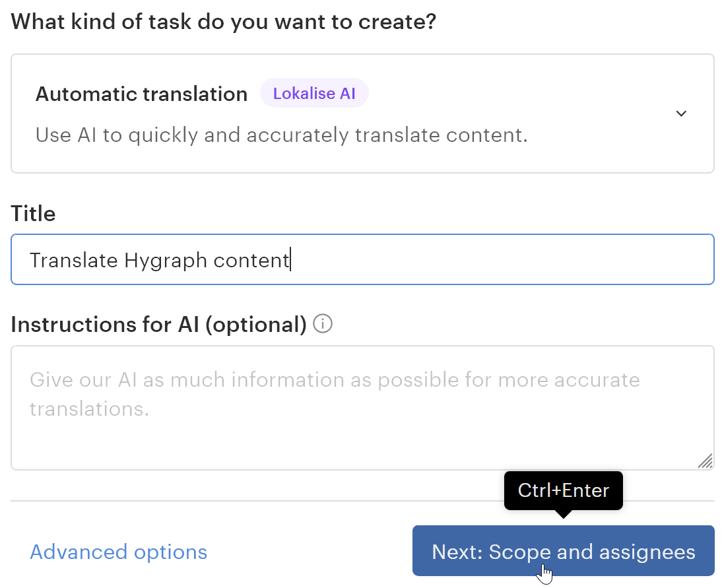Click the Instructions for AI (optional) label
The image size is (722, 588).
coord(158,325)
